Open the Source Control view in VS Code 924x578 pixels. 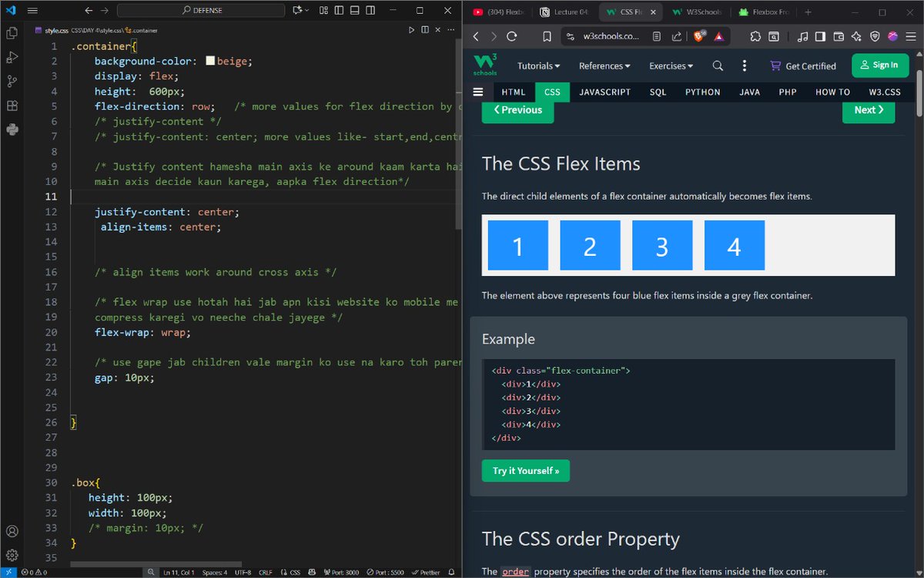[11, 80]
